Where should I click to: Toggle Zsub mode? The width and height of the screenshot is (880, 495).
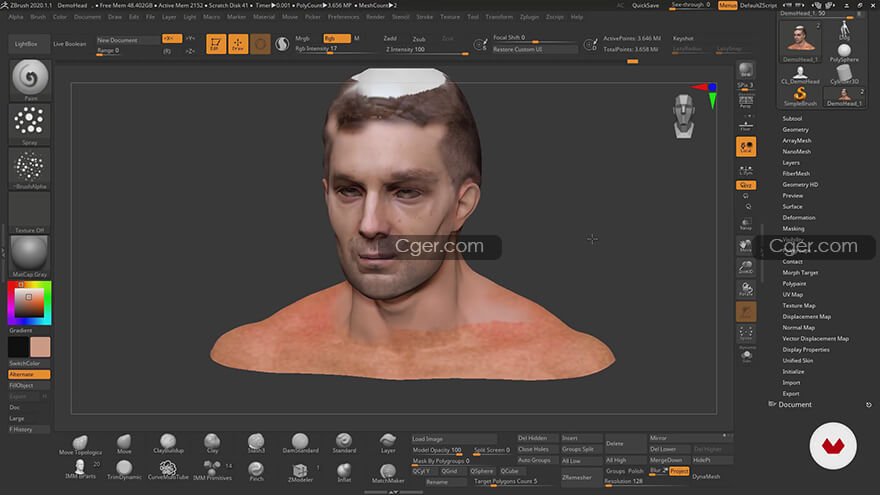[419, 39]
